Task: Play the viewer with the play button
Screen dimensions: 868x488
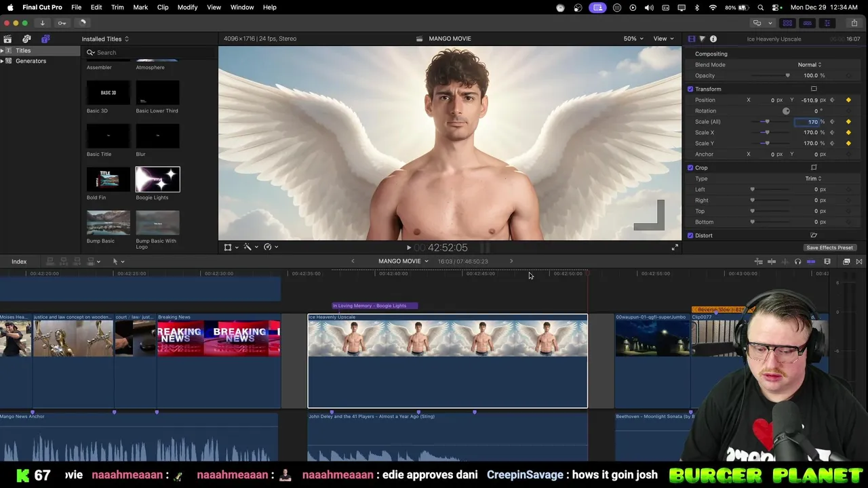Action: coord(408,248)
